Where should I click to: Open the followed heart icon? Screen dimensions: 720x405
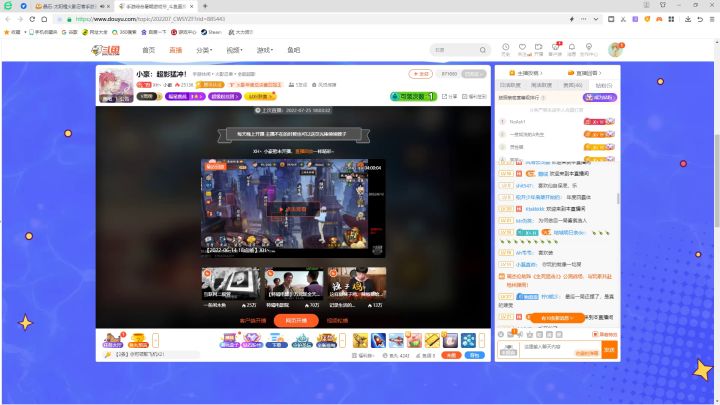[522, 49]
